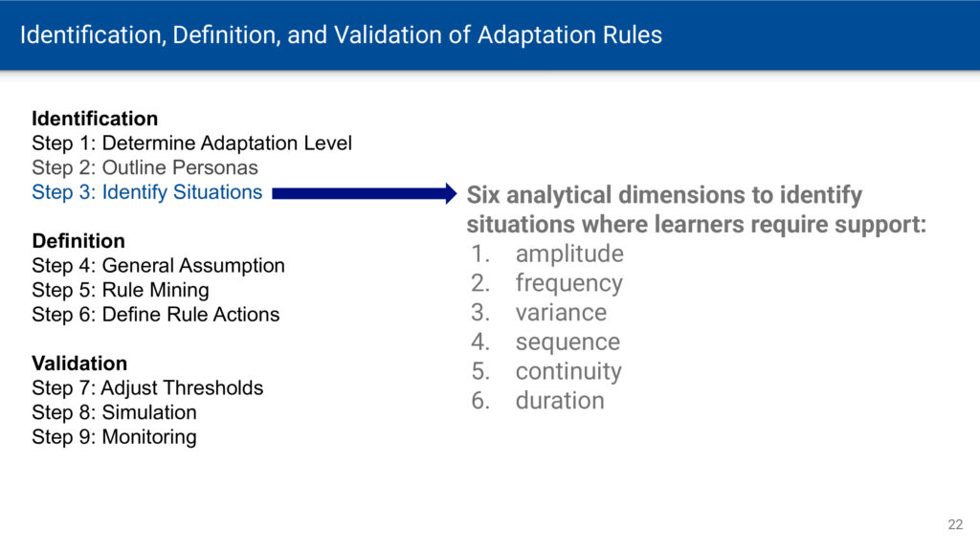Select Step 4: General Assumption
The width and height of the screenshot is (980, 551).
[158, 266]
